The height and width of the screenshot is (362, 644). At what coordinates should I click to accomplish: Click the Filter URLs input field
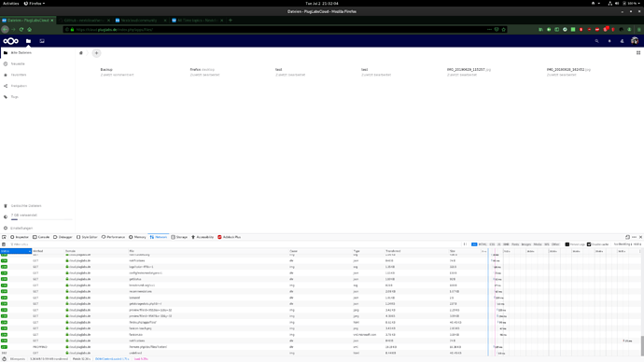pyautogui.click(x=234, y=244)
